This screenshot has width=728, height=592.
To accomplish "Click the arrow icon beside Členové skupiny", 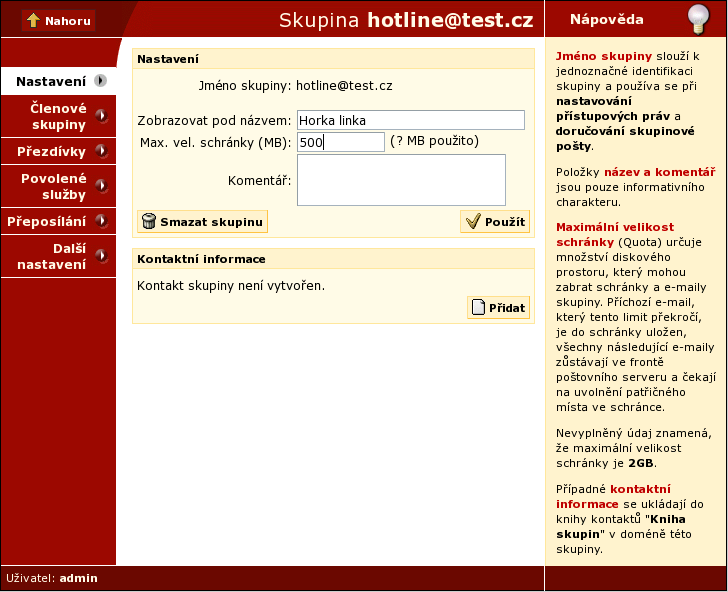I will (x=102, y=116).
